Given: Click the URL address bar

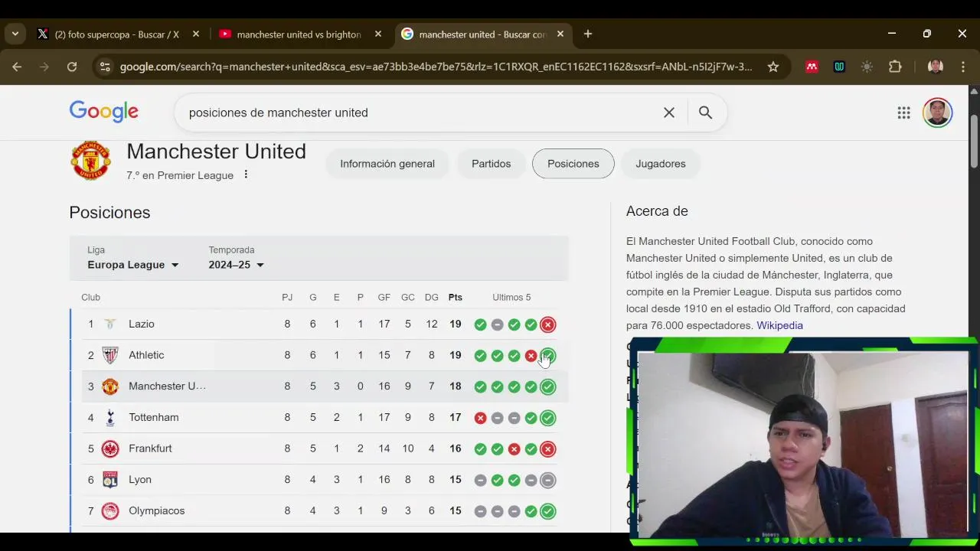Looking at the screenshot, I should (x=436, y=67).
